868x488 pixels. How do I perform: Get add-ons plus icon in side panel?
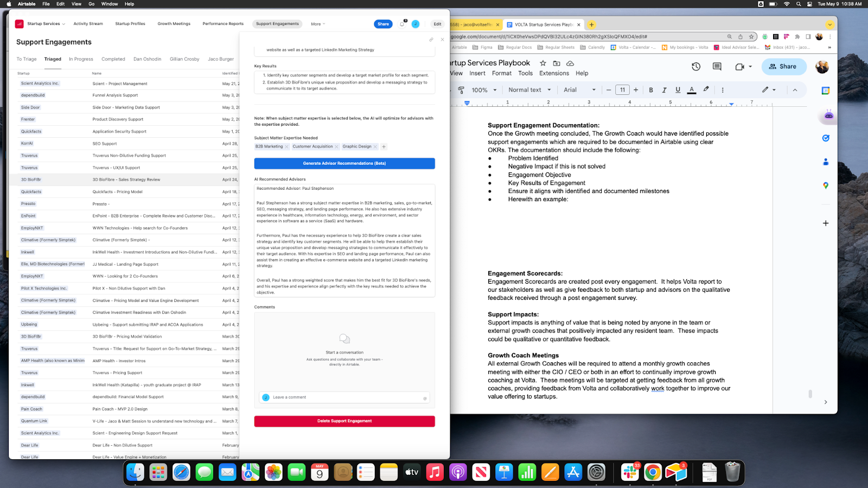(826, 223)
